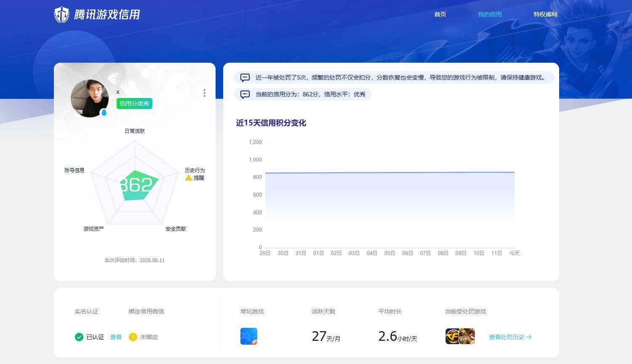Click the 2.6小时/天 average duration value
This screenshot has height=364, width=632.
pyautogui.click(x=397, y=336)
